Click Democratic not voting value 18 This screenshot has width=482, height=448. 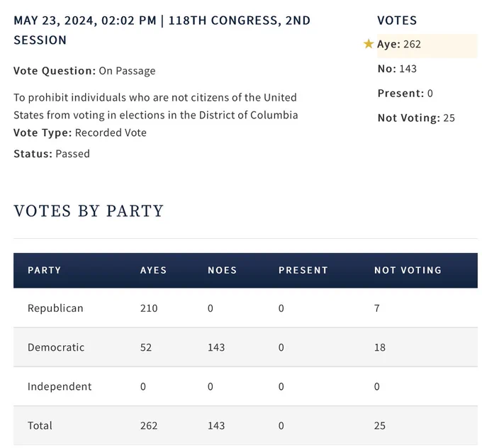click(380, 347)
